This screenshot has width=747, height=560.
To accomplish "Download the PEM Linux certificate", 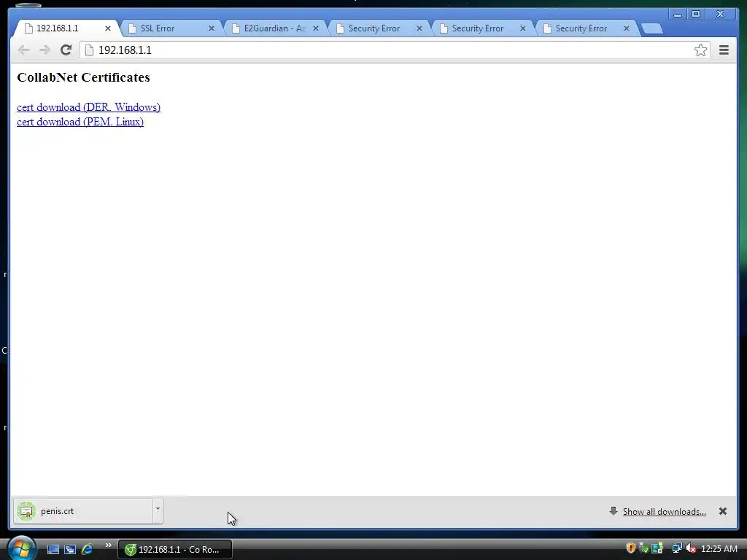I will click(80, 122).
